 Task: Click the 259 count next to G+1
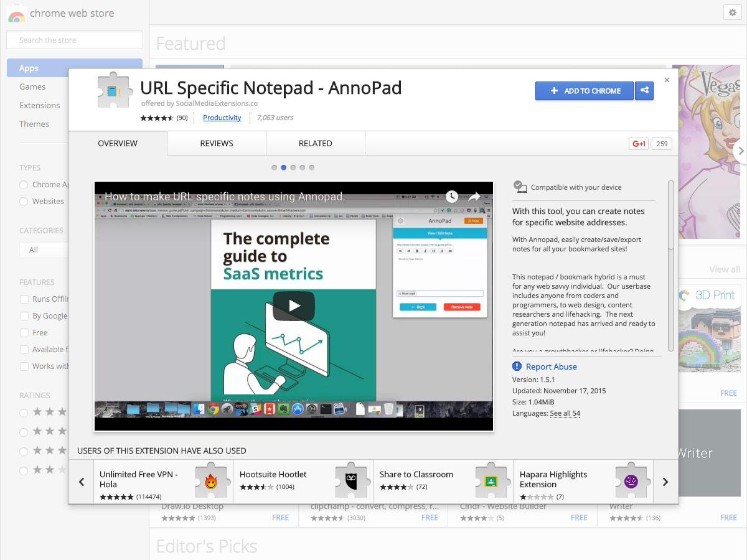click(662, 144)
